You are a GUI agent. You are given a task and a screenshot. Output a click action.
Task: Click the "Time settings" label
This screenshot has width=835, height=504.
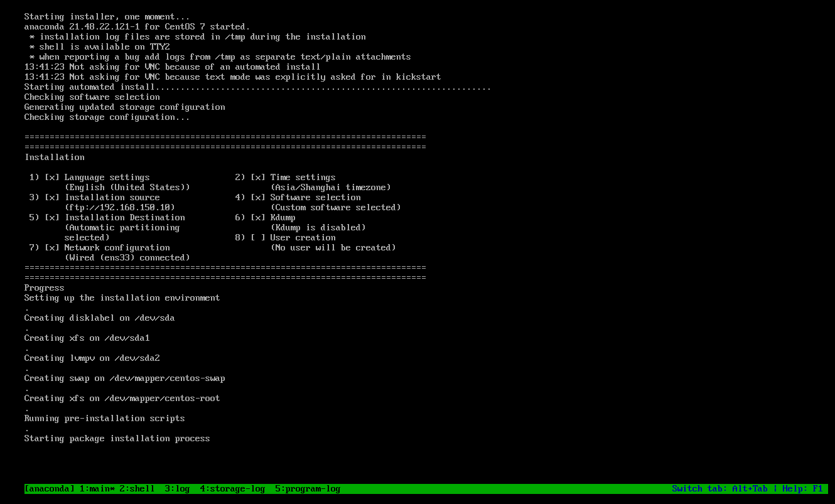click(x=303, y=178)
